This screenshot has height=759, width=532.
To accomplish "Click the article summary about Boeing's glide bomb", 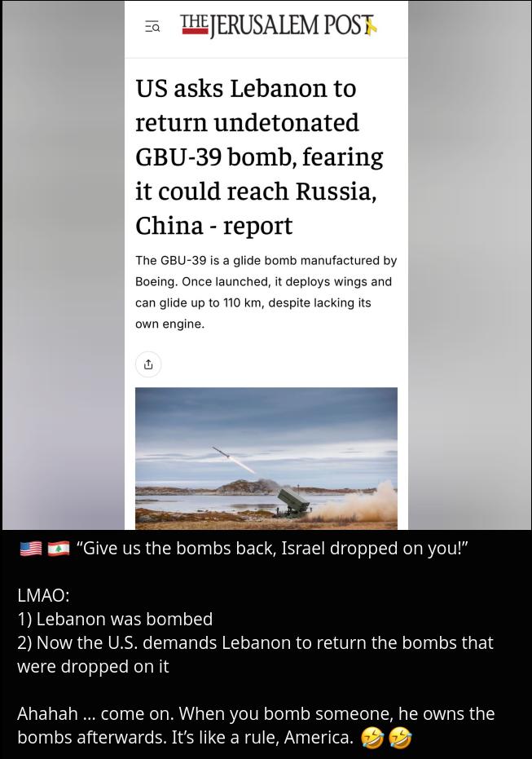I will pyautogui.click(x=266, y=292).
